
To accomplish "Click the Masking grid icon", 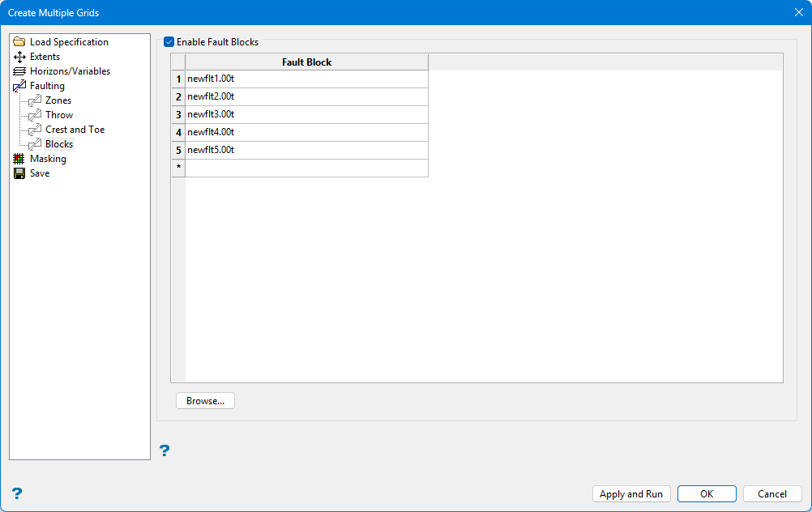I will coord(19,159).
